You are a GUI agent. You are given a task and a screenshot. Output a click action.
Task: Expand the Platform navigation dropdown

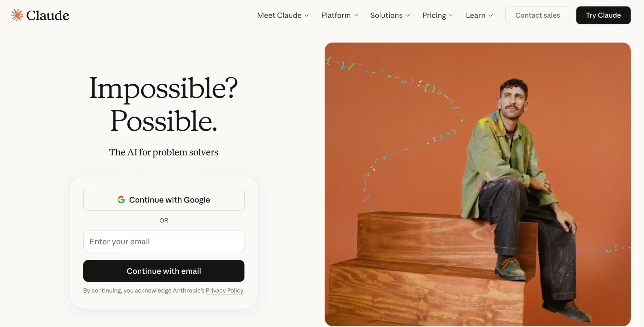[x=356, y=15]
